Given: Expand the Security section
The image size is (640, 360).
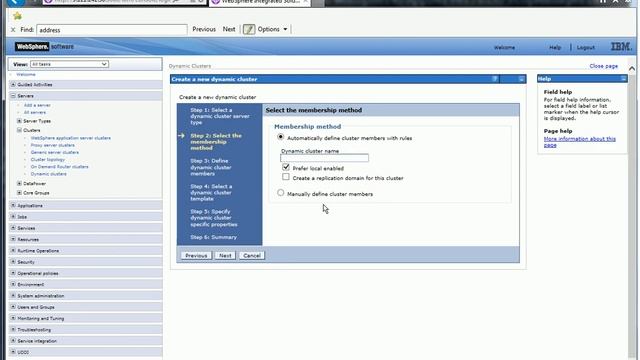Looking at the screenshot, I should coord(13,262).
